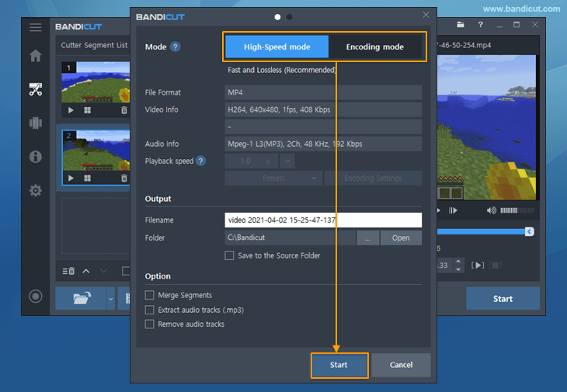Open the hamburger menu in Bandicut window
This screenshot has width=567, height=392.
point(36,27)
